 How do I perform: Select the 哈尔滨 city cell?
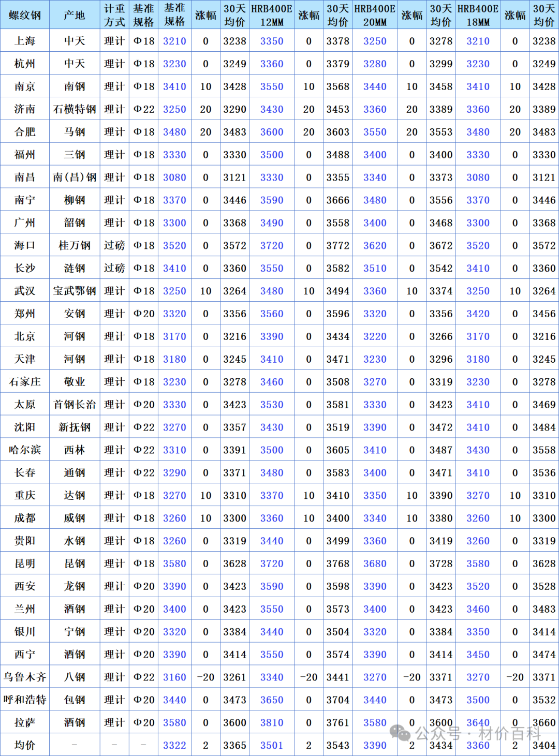(x=25, y=450)
